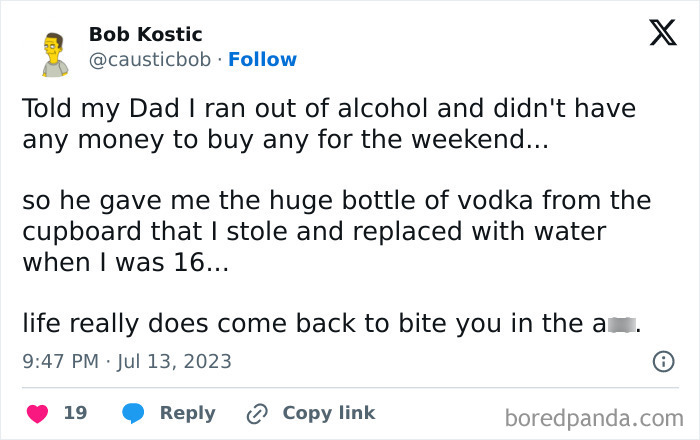This screenshot has height=440, width=700.
Task: Click the "life really does come back" line
Action: (310, 324)
